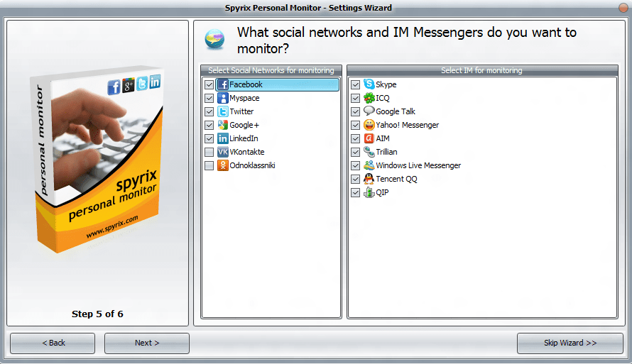The width and height of the screenshot is (632, 364).
Task: Close the Settings Wizard window
Action: click(x=623, y=8)
